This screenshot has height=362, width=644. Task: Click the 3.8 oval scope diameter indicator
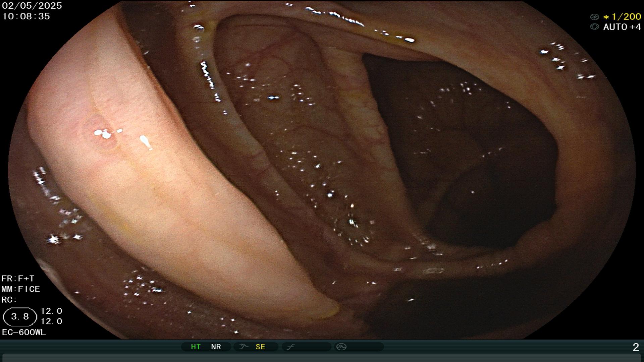coord(20,317)
